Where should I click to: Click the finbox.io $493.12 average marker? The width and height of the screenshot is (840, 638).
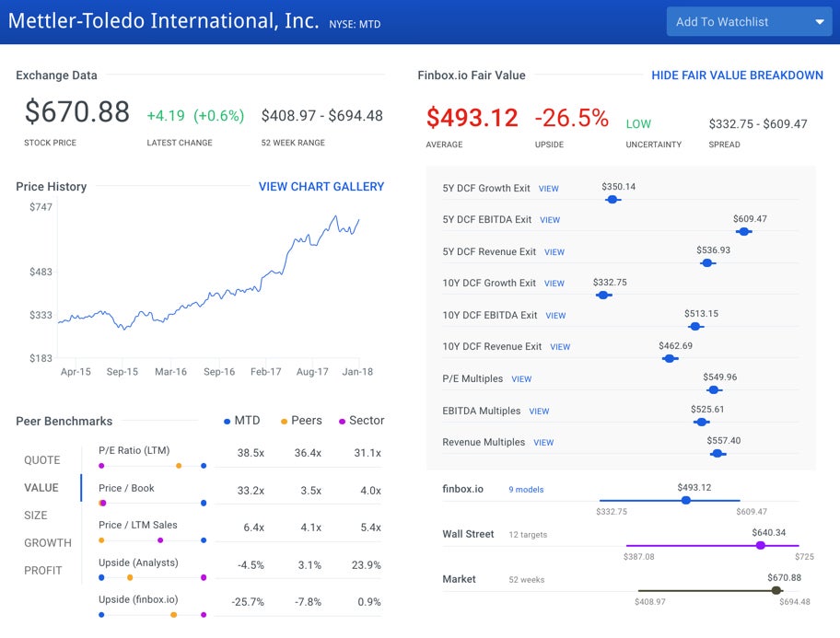click(685, 500)
